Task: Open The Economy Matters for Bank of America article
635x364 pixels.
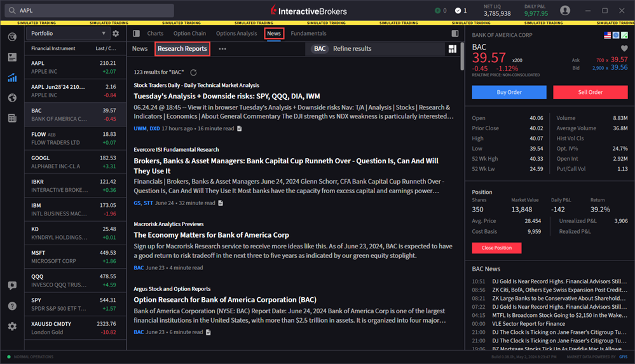Action: tap(212, 235)
